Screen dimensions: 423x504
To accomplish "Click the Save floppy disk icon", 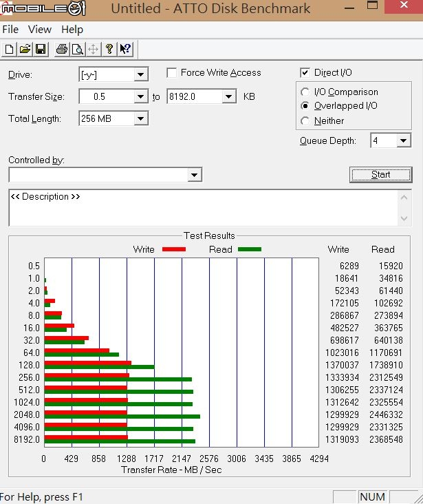I will point(41,49).
